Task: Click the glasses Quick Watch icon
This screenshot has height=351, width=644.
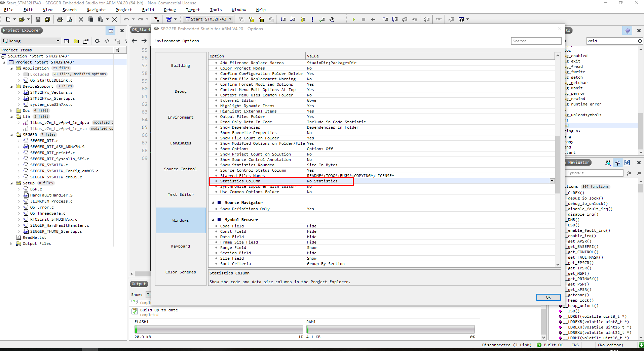Action: tap(439, 19)
